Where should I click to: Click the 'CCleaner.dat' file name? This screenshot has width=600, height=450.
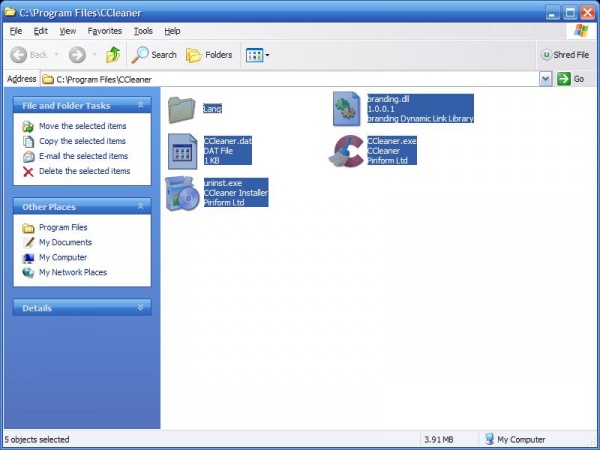228,141
